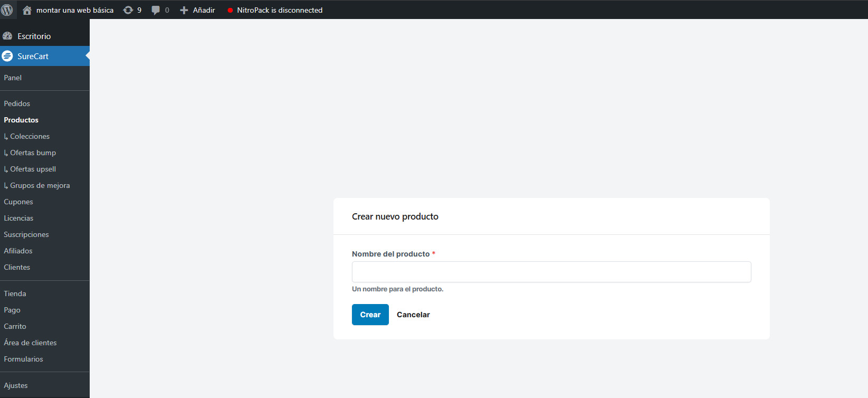The height and width of the screenshot is (398, 868).
Task: Open Área de clientes
Action: 30,343
